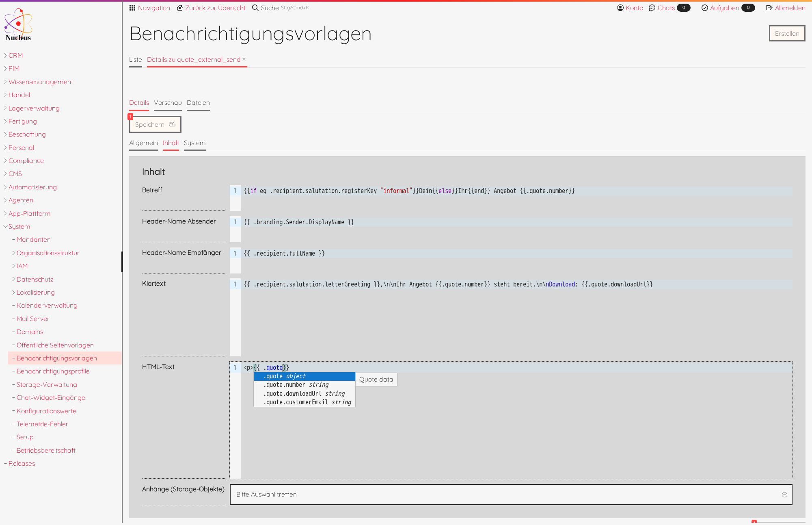Click the Speichern button

155,124
